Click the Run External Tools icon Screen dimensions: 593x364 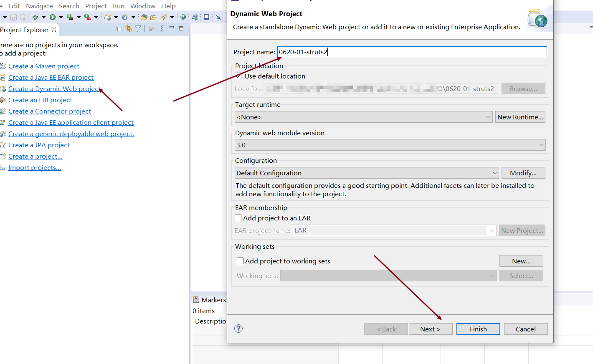(87, 17)
